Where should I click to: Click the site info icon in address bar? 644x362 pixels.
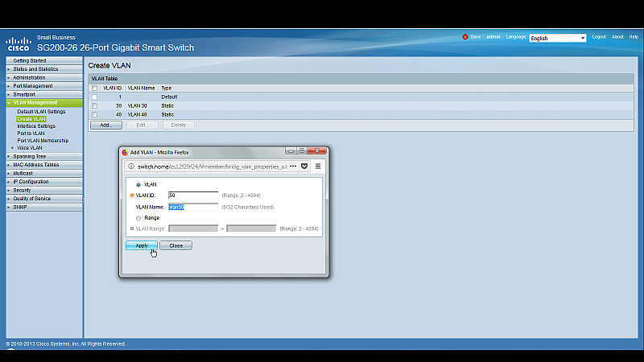[131, 166]
